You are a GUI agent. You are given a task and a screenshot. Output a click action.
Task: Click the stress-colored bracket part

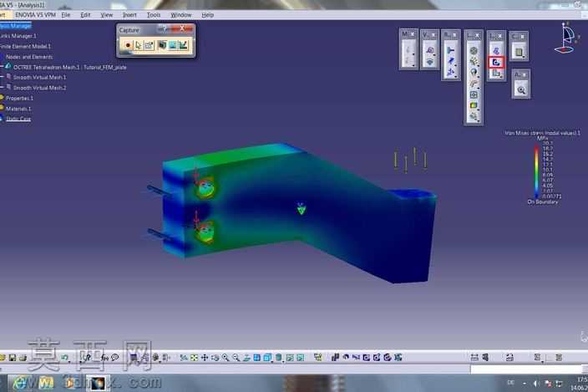coord(300,212)
